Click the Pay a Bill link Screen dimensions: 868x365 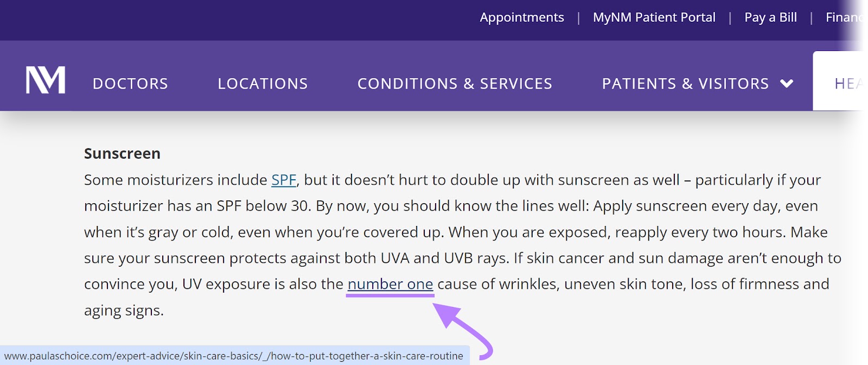pos(771,17)
